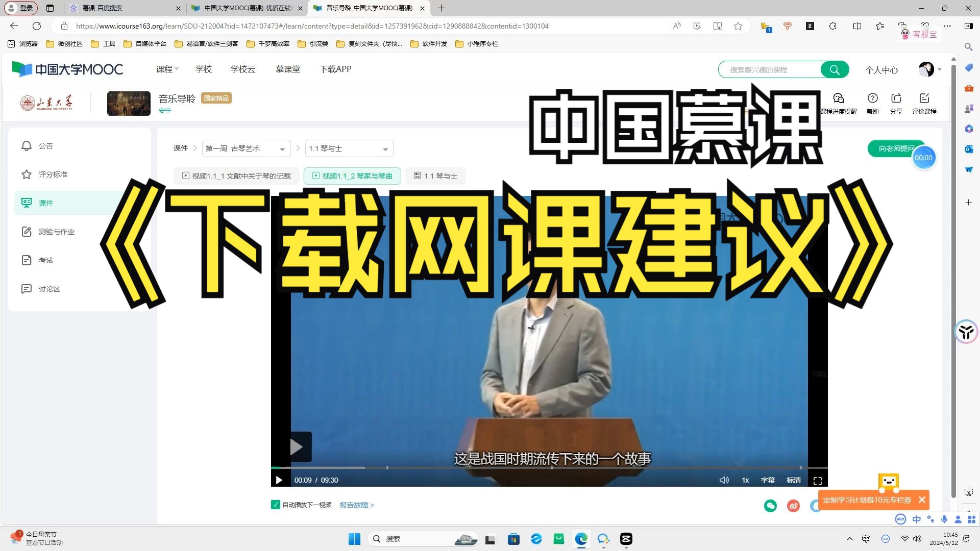This screenshot has width=980, height=551.
Task: Open the user avatar profile picture
Action: 926,69
